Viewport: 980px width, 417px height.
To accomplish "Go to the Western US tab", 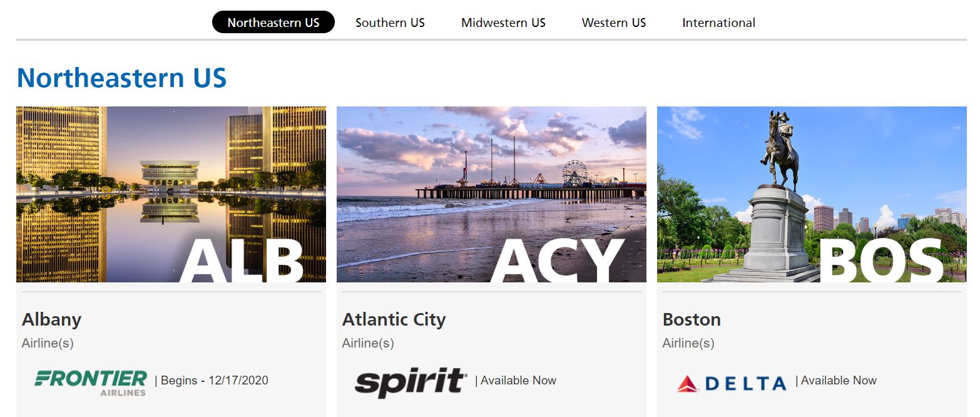I will tap(613, 23).
